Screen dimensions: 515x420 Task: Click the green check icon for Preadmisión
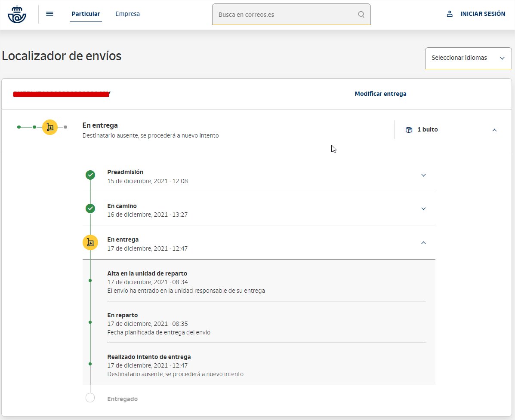[x=90, y=175]
